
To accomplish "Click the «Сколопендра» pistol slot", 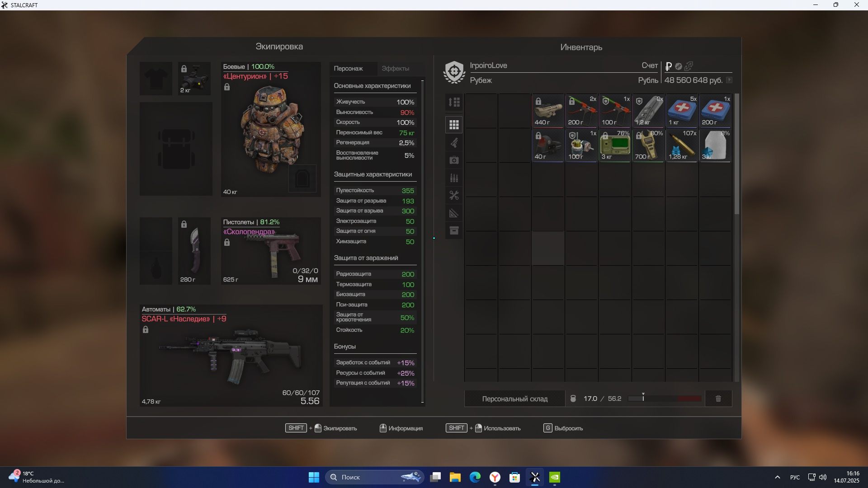I will [271, 251].
